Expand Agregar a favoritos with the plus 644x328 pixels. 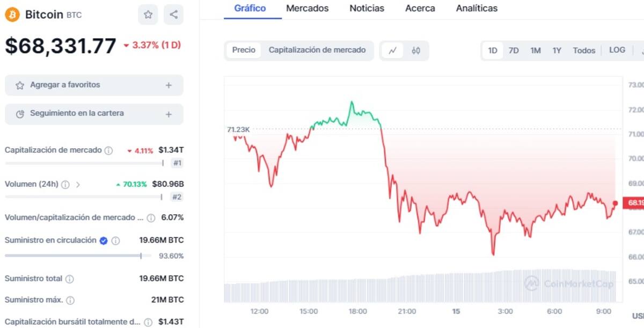click(168, 85)
